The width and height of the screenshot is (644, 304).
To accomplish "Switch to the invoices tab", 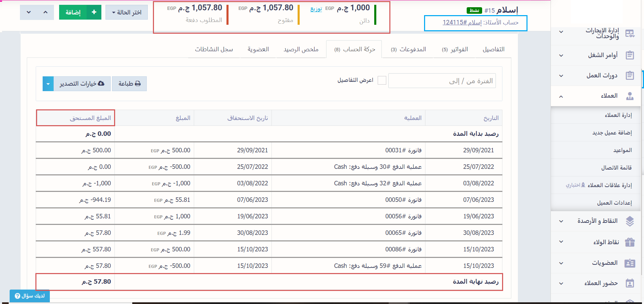I will pyautogui.click(x=455, y=50).
